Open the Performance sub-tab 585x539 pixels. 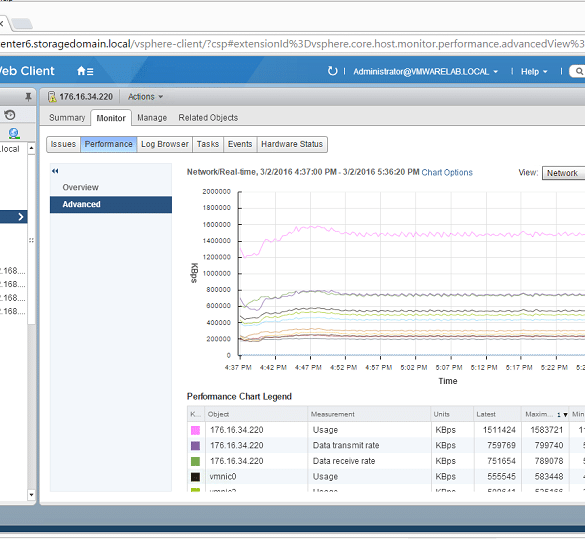tap(109, 144)
